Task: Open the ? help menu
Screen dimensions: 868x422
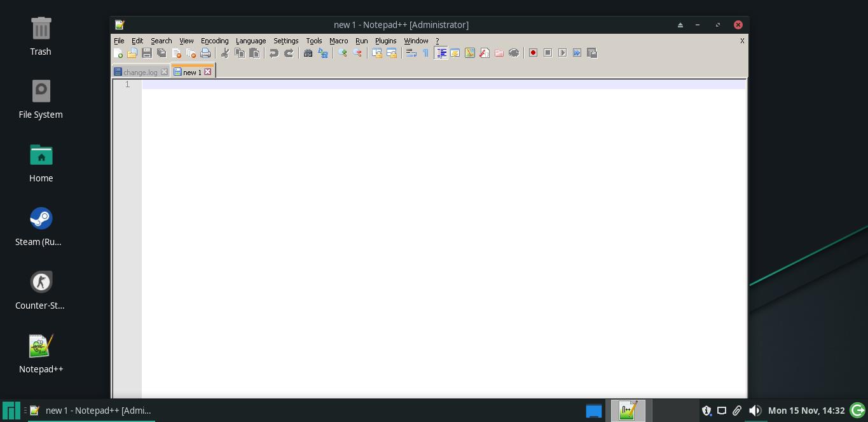Action: [437, 41]
